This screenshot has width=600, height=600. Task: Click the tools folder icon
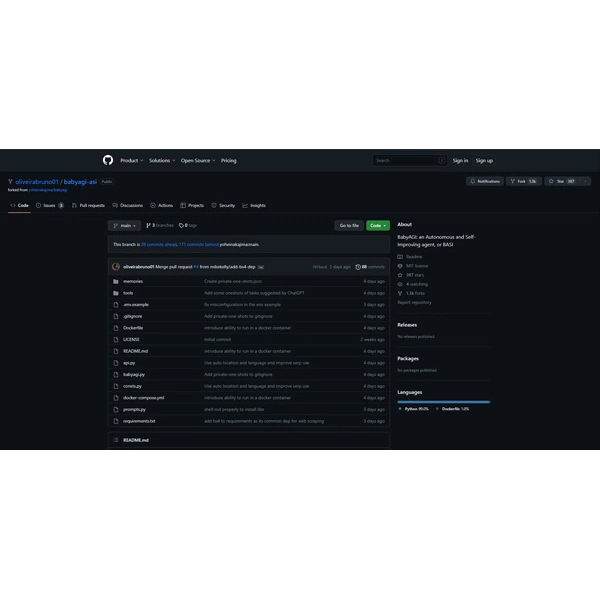pos(116,293)
